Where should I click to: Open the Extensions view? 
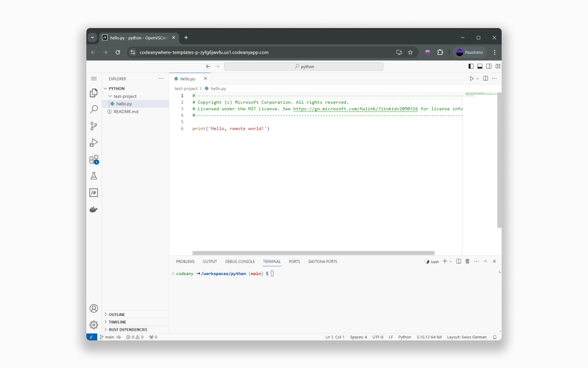94,159
